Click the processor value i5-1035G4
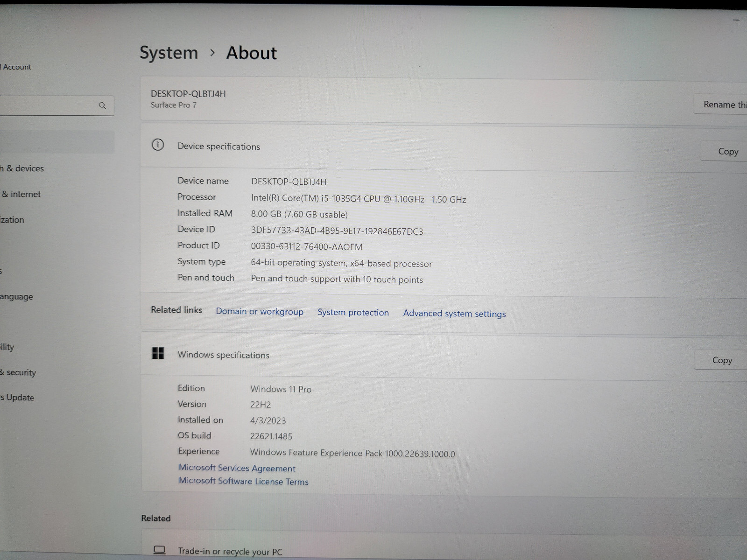The image size is (747, 560). coord(359,199)
